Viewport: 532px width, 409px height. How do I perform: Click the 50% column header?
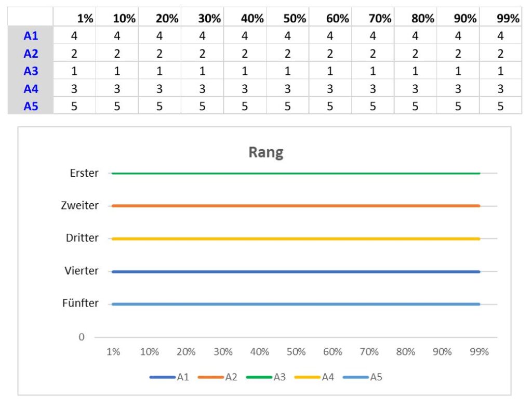288,18
